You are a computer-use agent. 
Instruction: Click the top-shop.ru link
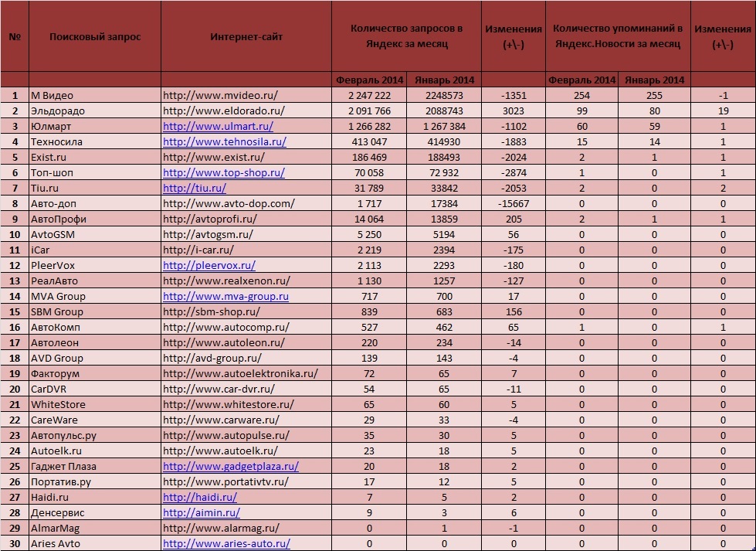(224, 173)
